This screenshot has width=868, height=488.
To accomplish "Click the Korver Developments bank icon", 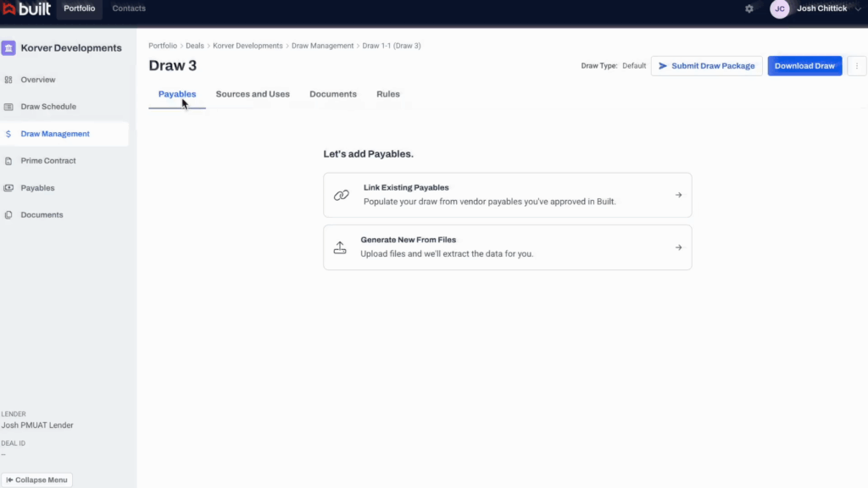I will pyautogui.click(x=8, y=48).
